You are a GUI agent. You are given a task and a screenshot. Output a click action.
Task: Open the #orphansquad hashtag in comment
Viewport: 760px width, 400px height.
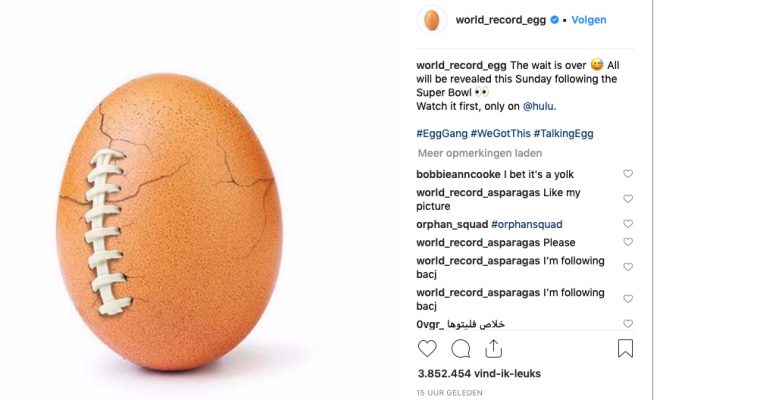coord(526,224)
